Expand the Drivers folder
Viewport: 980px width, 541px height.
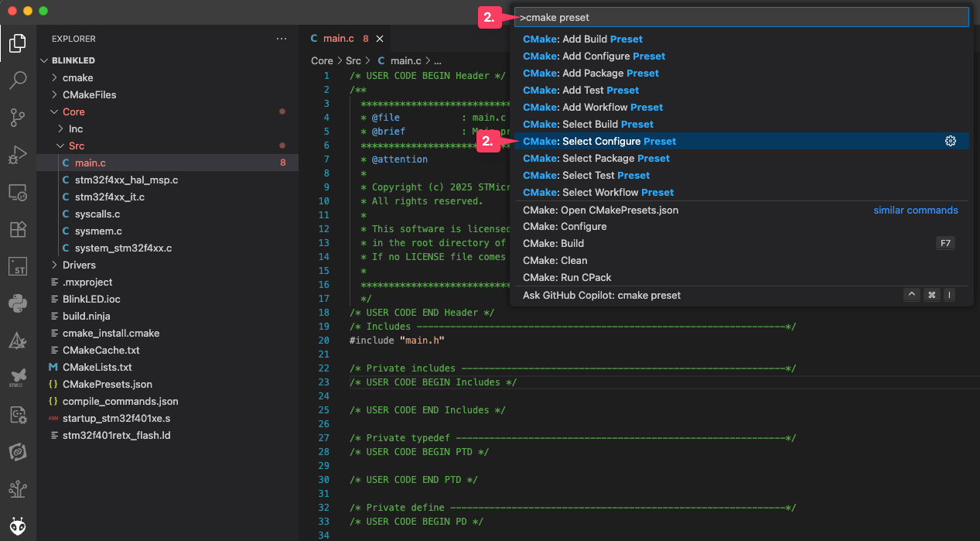(x=79, y=265)
